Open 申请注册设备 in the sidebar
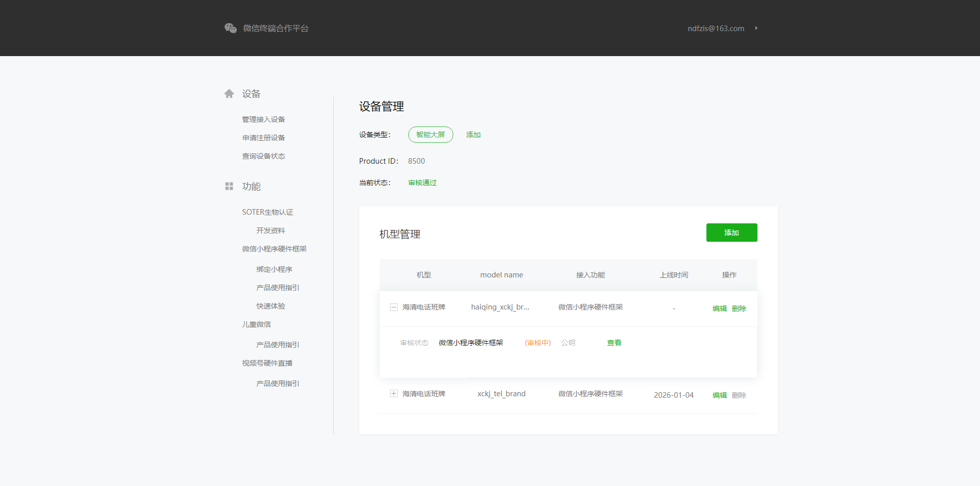Viewport: 980px width, 486px height. (x=263, y=138)
